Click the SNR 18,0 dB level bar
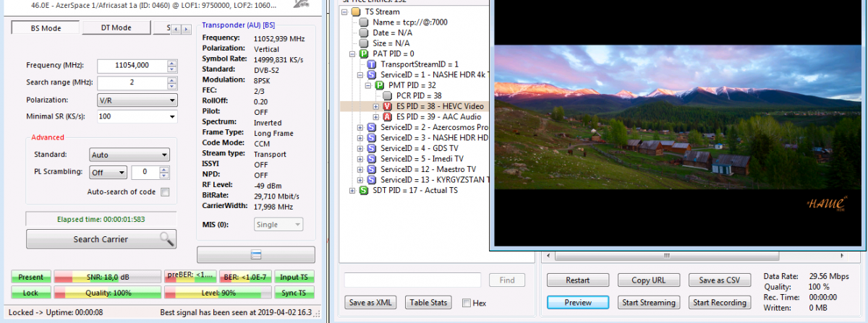 point(107,277)
